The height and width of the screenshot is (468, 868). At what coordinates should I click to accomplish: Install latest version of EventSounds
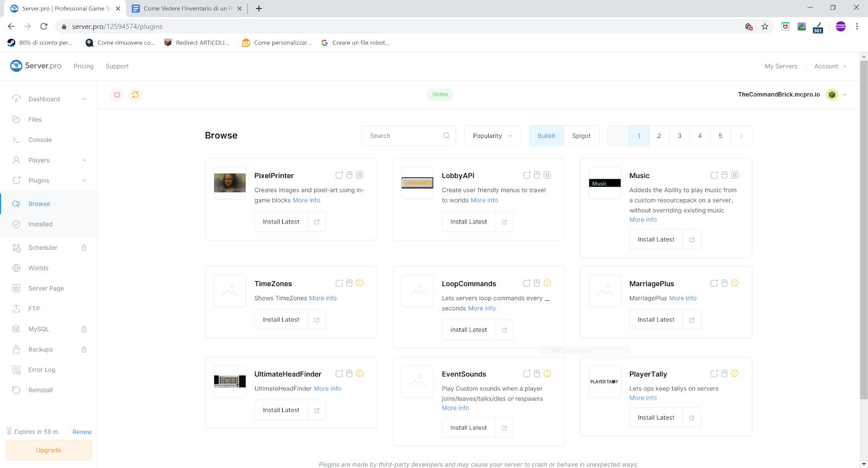[469, 428]
